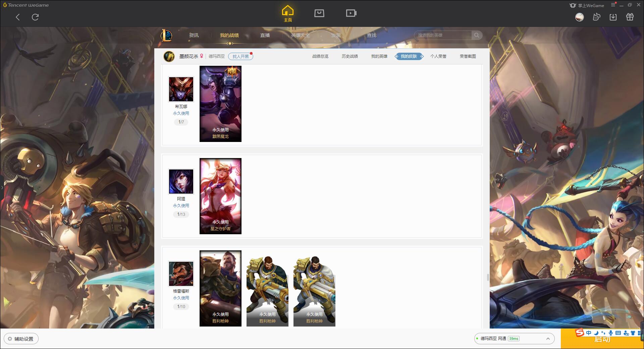Open the 希瓦娜 champion portrait
The height and width of the screenshot is (349, 644).
[x=181, y=89]
